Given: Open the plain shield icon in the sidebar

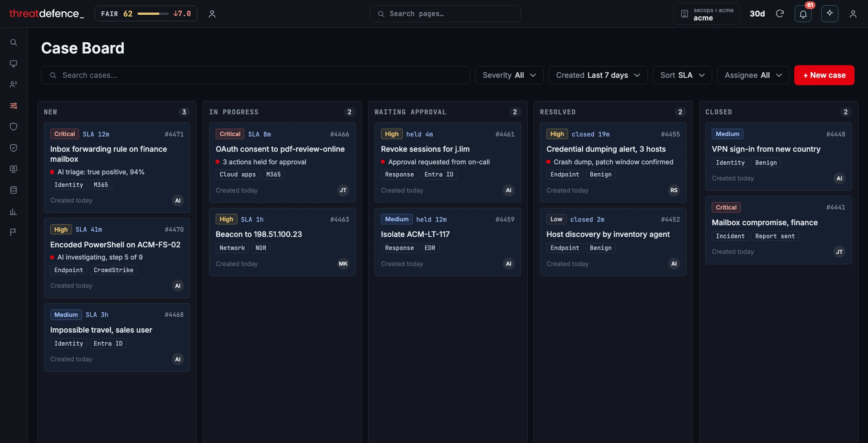Looking at the screenshot, I should (x=13, y=126).
